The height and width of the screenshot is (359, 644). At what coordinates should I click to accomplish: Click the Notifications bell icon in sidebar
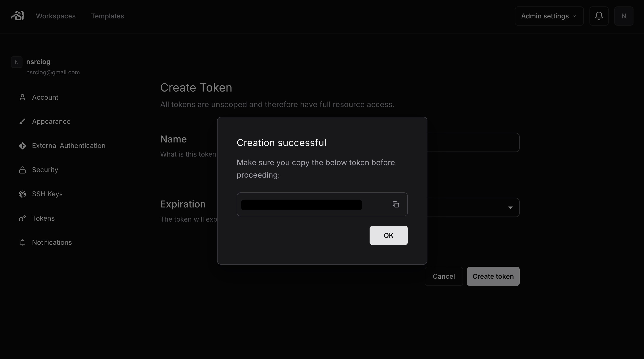tap(22, 243)
